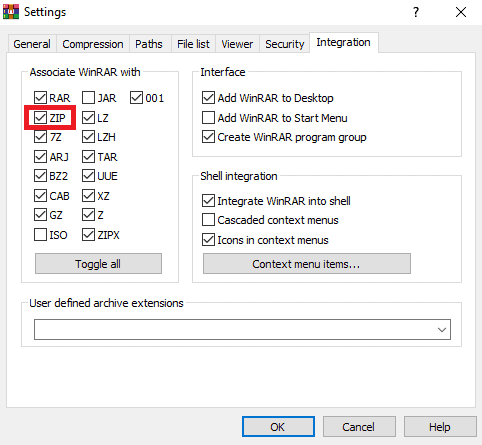Enable Cascaded context menus
Viewport: 482px width, 445px height.
208,220
